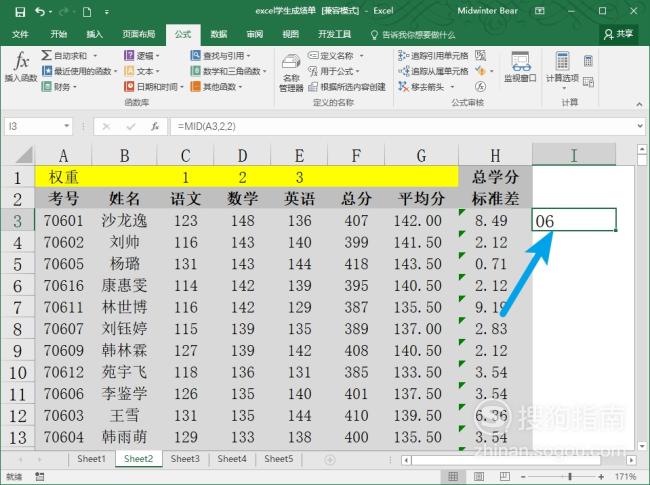Add a new sheet with plus button
This screenshot has height=485, width=650.
tap(330, 459)
